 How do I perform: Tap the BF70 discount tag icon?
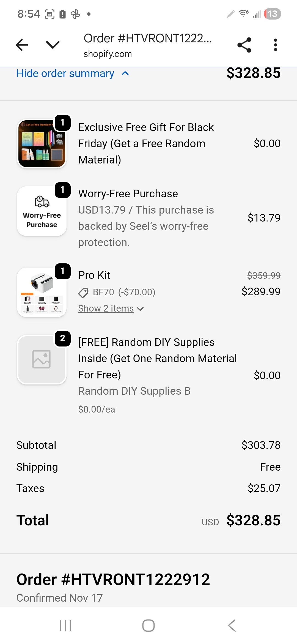83,293
